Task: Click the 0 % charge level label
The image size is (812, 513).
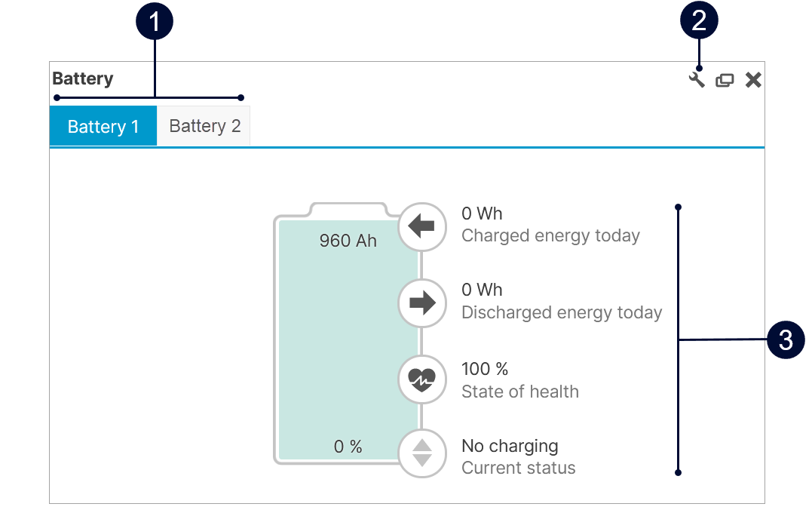Action: 348,447
